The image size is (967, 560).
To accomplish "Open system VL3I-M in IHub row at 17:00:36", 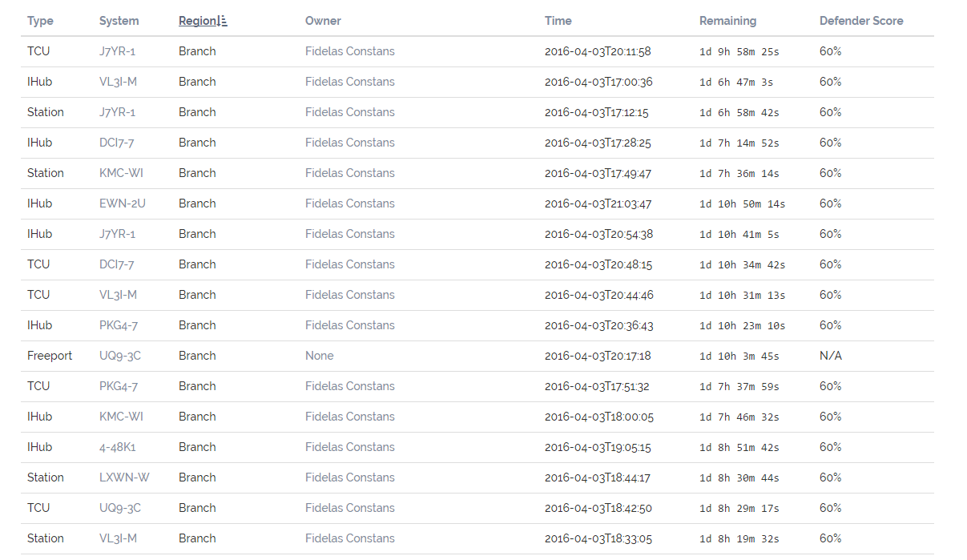I will pyautogui.click(x=118, y=82).
